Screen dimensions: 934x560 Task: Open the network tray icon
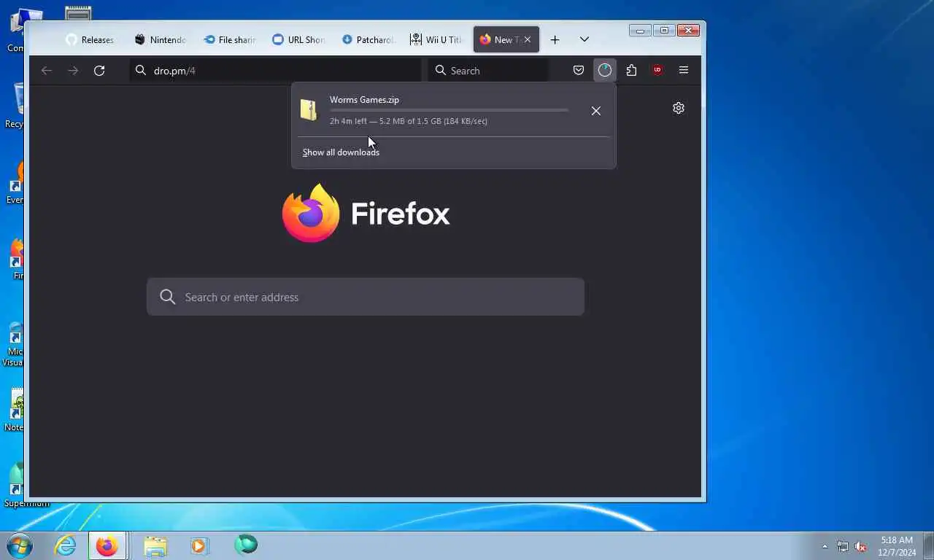coord(843,546)
